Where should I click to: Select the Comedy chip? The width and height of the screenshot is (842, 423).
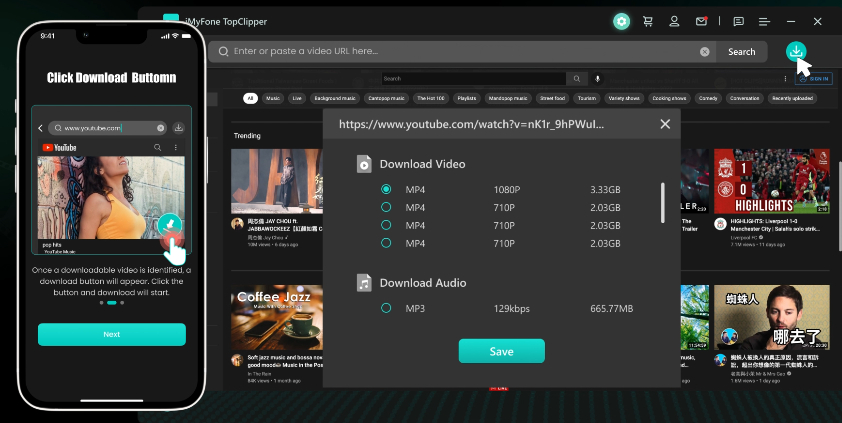tap(708, 98)
